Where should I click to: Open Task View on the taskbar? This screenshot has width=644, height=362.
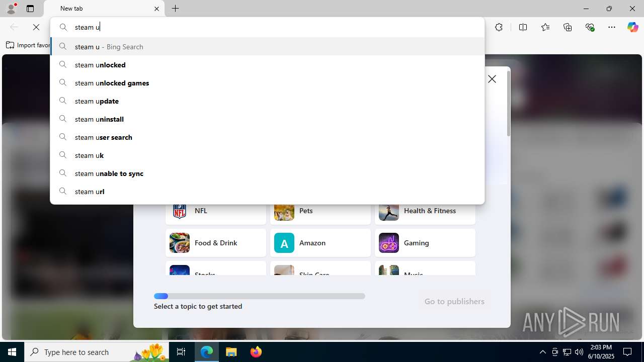[x=181, y=352]
